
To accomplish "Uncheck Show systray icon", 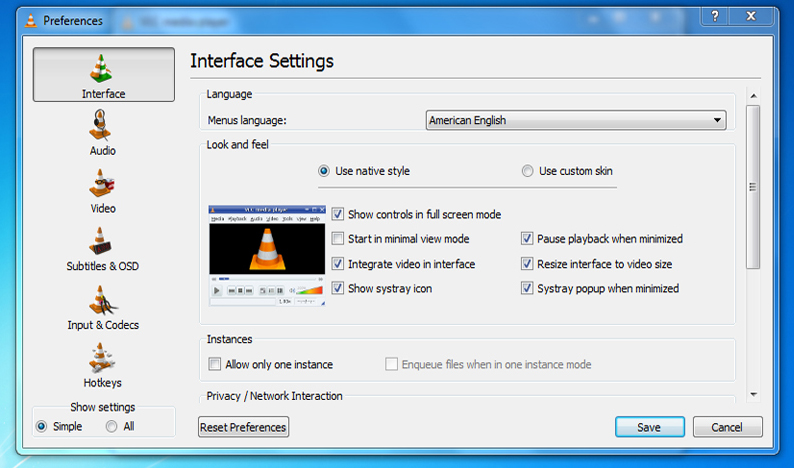I will (338, 289).
